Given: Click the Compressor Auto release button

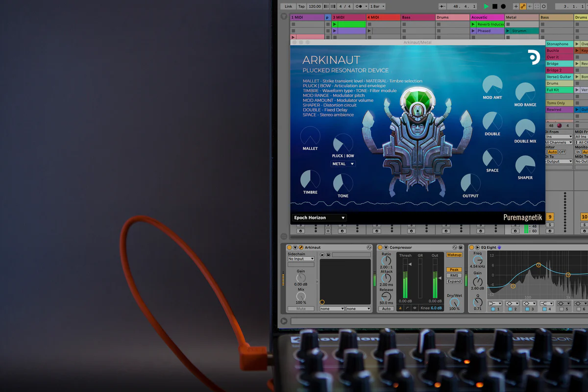Looking at the screenshot, I should pos(386,309).
